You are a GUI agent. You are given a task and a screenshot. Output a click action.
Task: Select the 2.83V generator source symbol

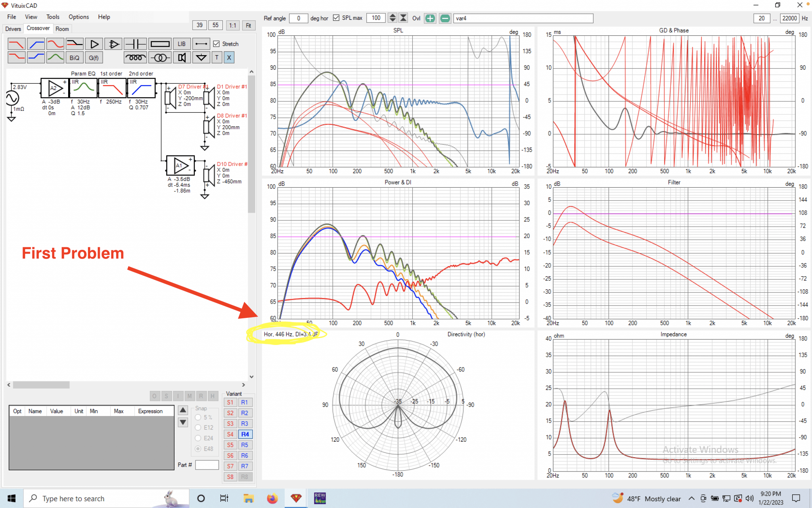(x=12, y=98)
